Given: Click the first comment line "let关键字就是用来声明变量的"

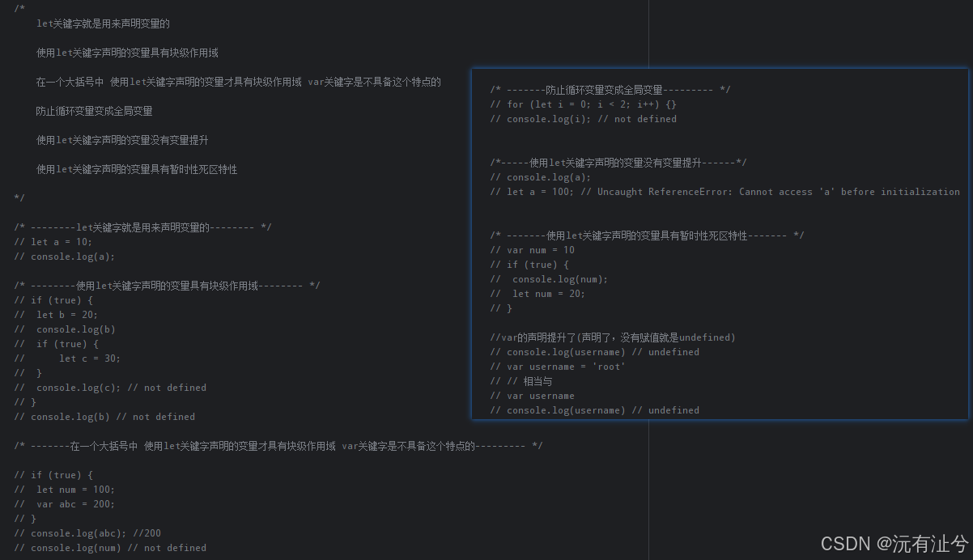Looking at the screenshot, I should click(x=103, y=23).
